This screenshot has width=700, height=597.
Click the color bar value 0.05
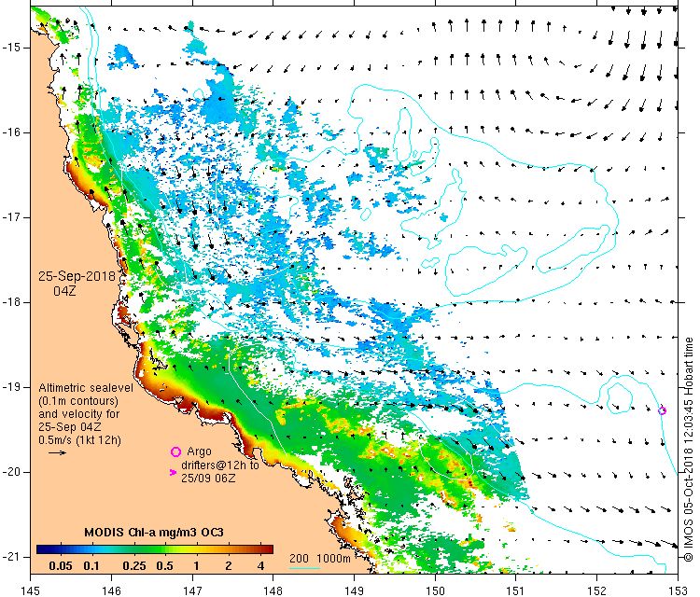[x=61, y=566]
